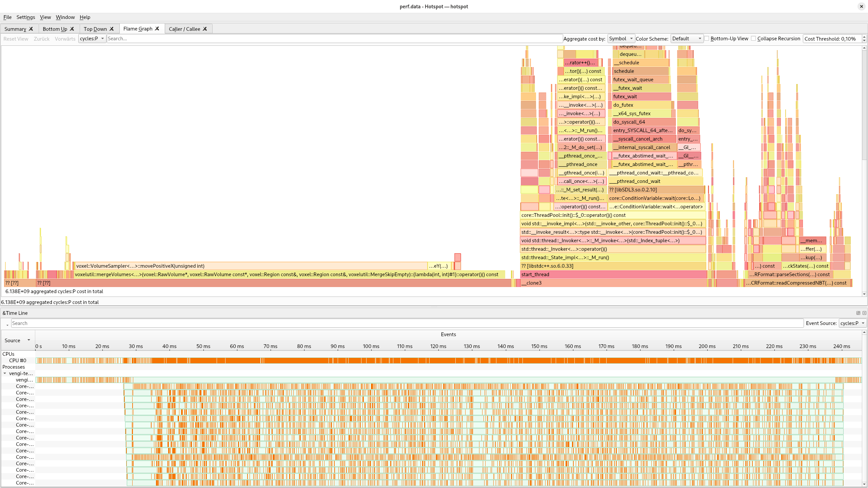This screenshot has height=488, width=868.
Task: Enable the Collapse Recursion checkbox
Action: click(753, 38)
